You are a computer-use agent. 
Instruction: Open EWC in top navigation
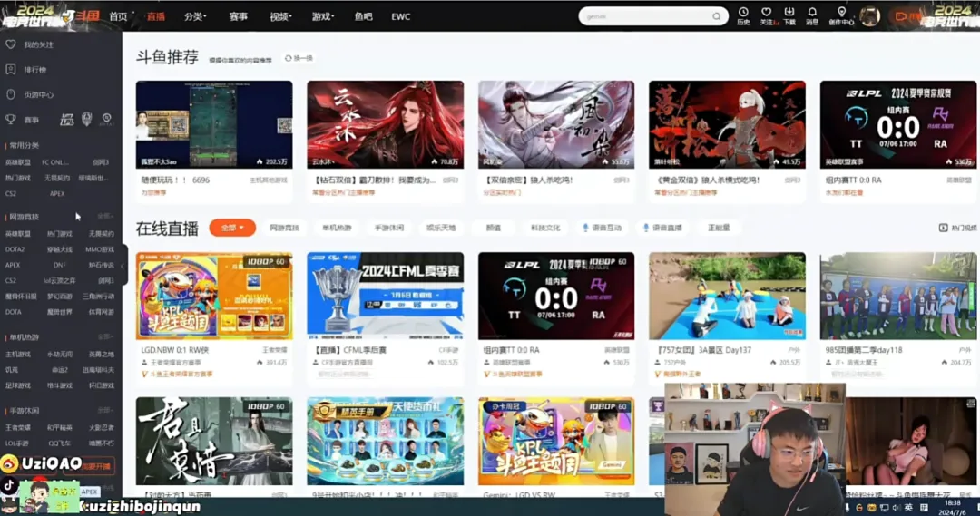pyautogui.click(x=401, y=17)
